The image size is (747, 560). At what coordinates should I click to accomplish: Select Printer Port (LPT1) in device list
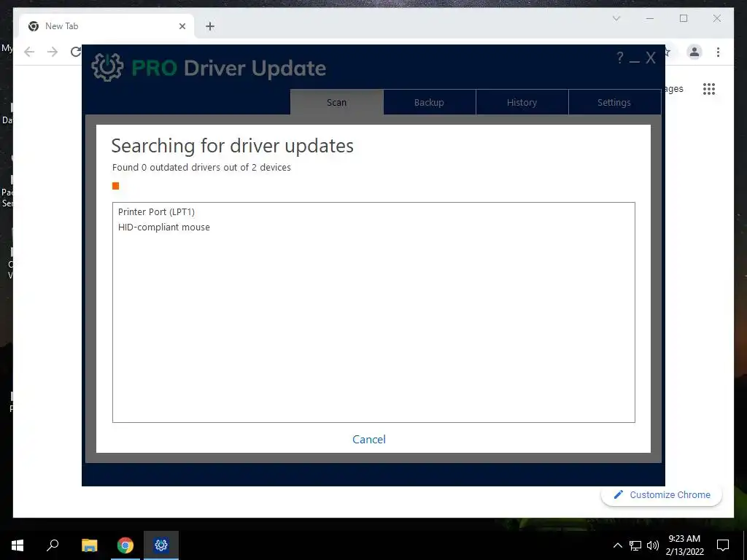point(156,212)
